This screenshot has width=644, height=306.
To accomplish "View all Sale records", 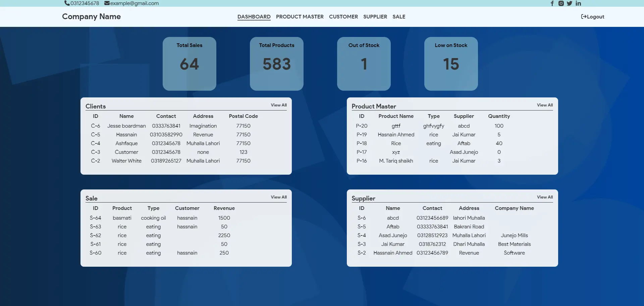I will coord(279,197).
